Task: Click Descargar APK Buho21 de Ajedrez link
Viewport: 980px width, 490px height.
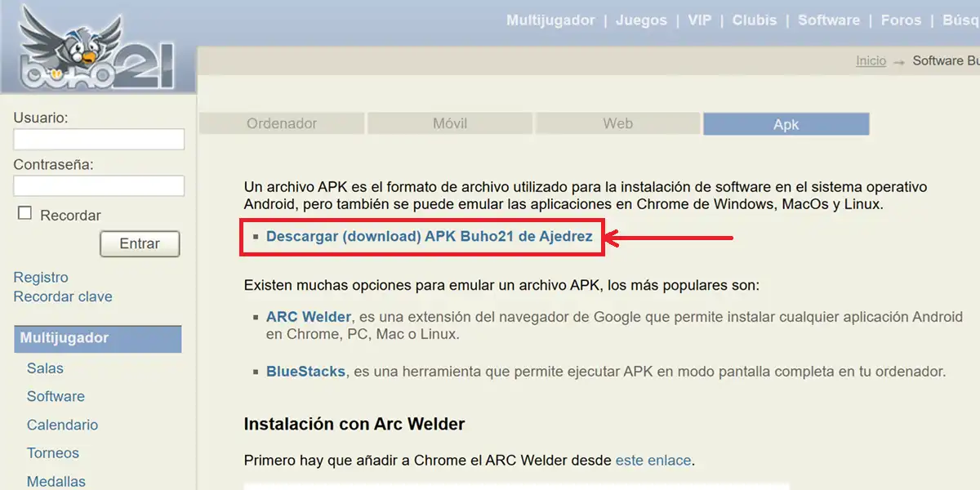Action: coord(430,237)
